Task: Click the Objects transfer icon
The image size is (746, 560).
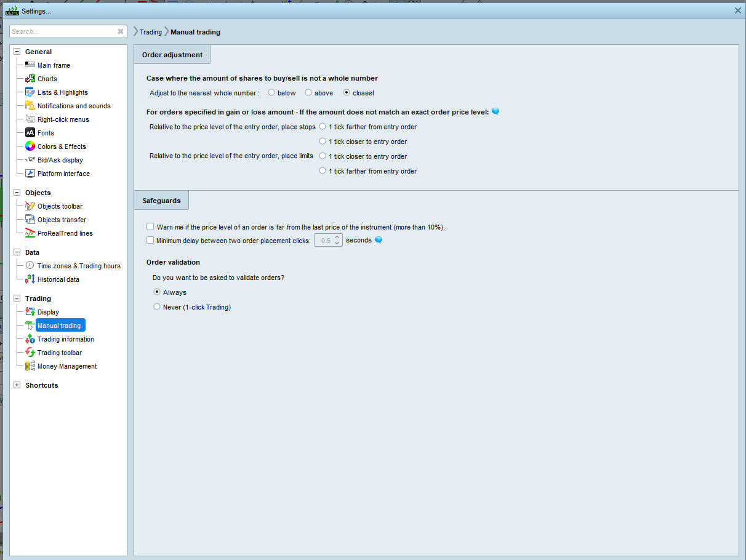Action: (30, 220)
